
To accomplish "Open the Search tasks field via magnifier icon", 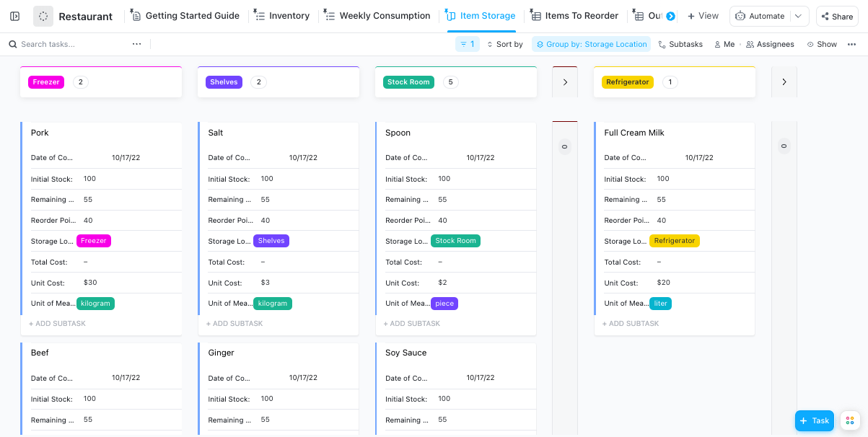I will point(13,44).
